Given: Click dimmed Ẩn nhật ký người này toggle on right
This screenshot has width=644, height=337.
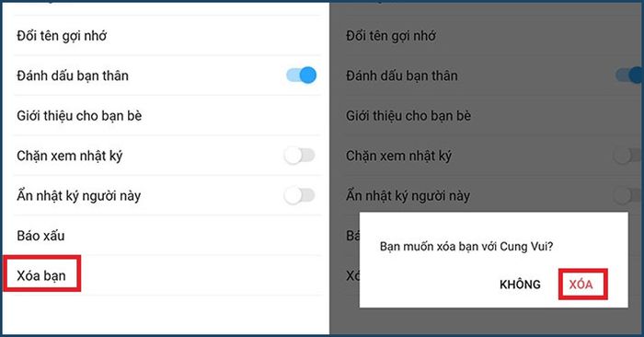Looking at the screenshot, I should (x=627, y=195).
